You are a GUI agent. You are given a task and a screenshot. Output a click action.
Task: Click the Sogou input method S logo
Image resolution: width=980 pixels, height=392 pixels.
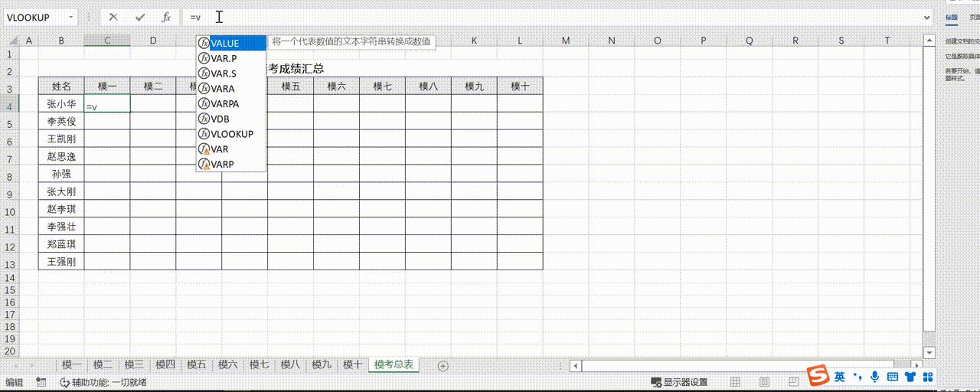pyautogui.click(x=818, y=376)
